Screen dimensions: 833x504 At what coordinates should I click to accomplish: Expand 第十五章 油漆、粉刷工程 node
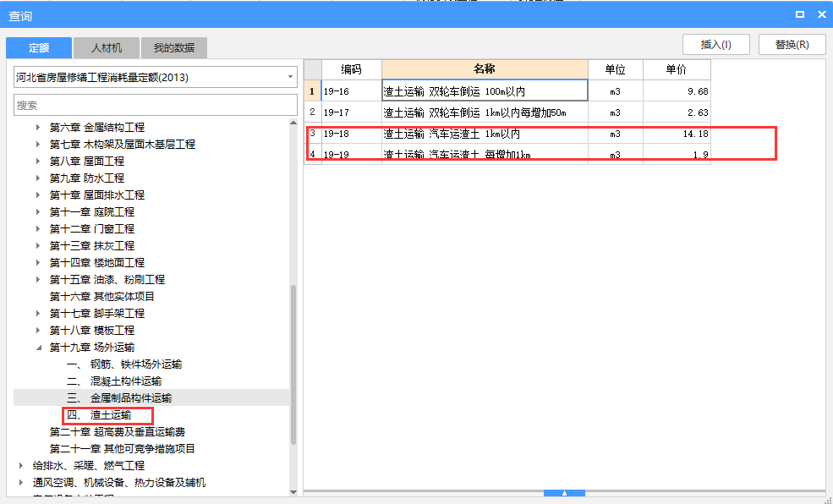(x=38, y=280)
